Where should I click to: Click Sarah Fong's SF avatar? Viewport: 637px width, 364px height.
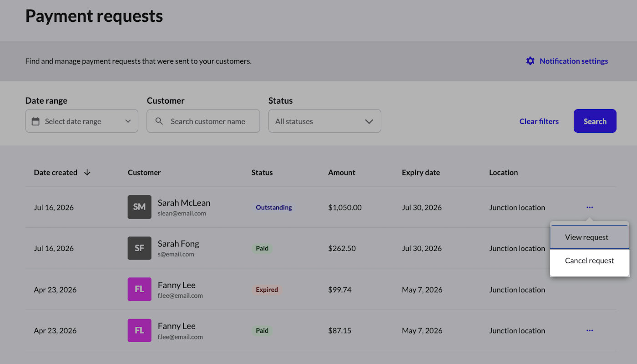click(x=140, y=248)
